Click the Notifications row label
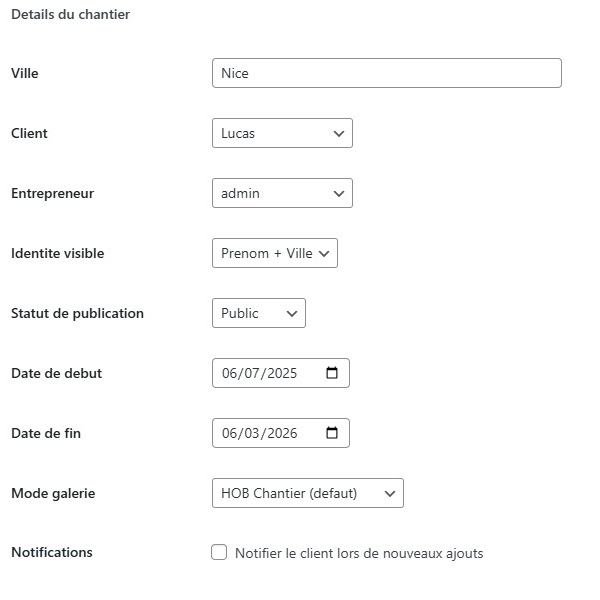 [51, 552]
